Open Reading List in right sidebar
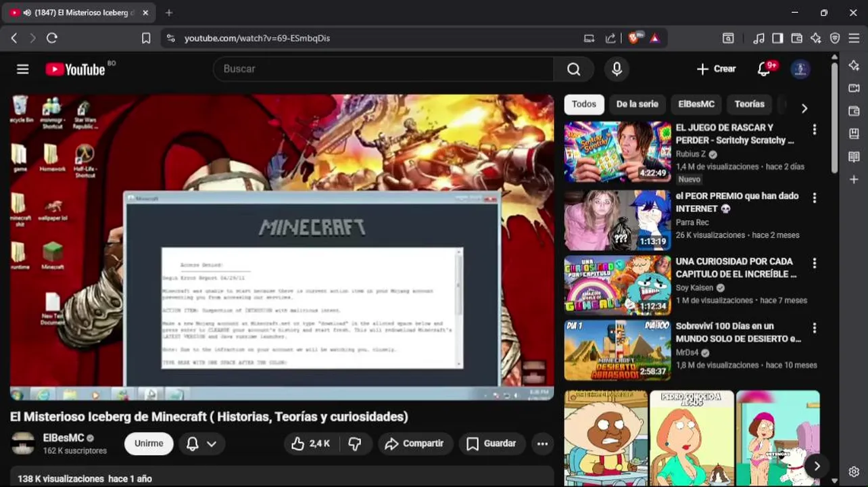868x487 pixels. point(854,157)
